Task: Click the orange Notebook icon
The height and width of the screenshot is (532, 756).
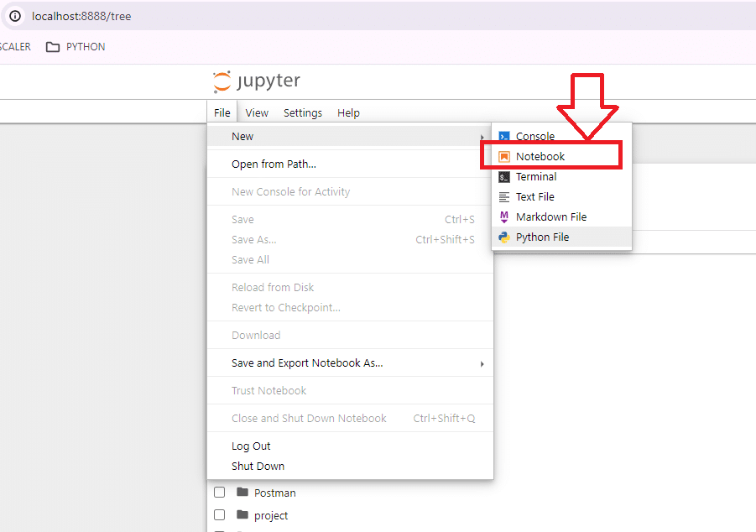Action: pos(503,157)
